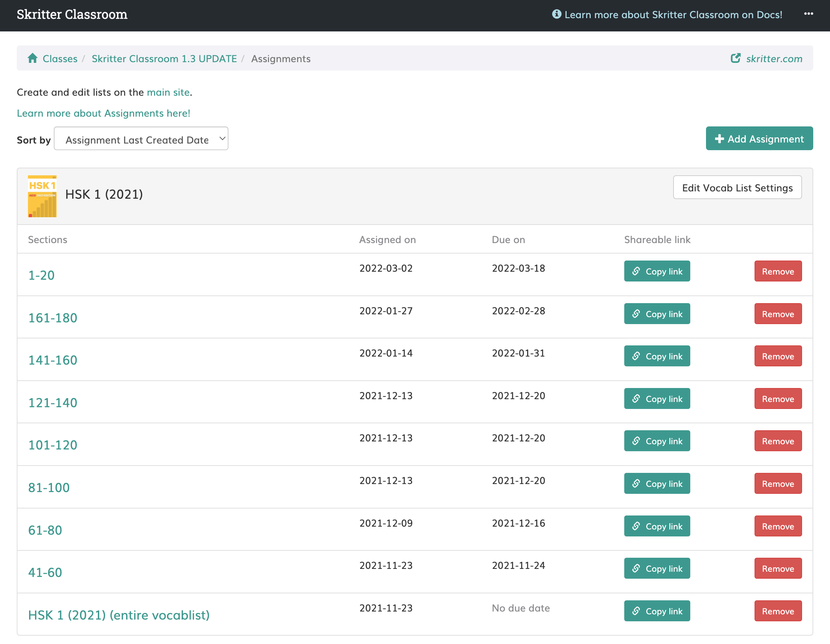
Task: Copy link for section 101-120
Action: click(x=657, y=440)
